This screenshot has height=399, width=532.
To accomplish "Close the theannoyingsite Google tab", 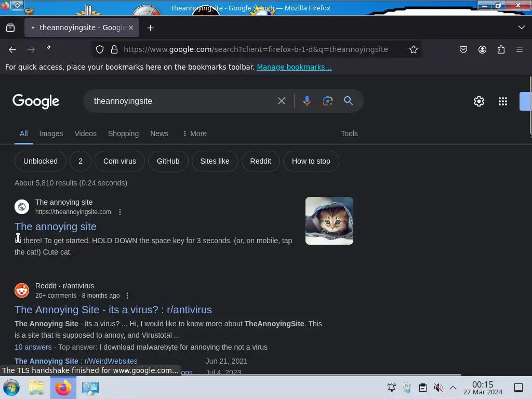I will click(131, 28).
